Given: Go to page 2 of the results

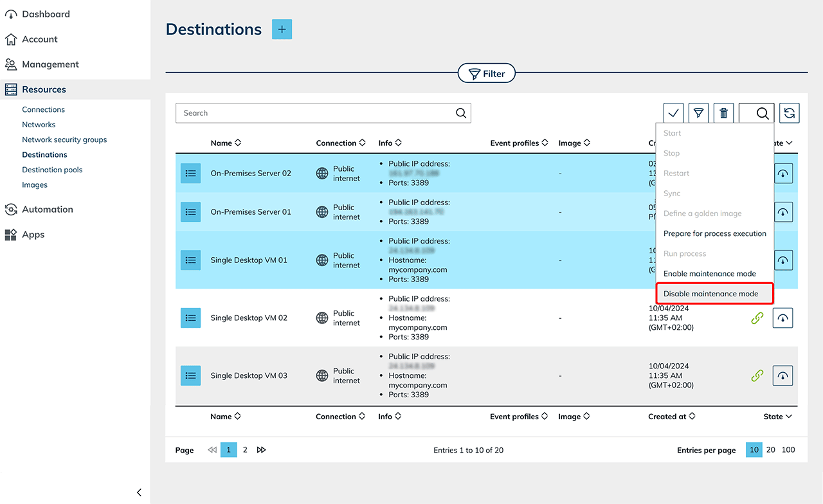Looking at the screenshot, I should (245, 450).
